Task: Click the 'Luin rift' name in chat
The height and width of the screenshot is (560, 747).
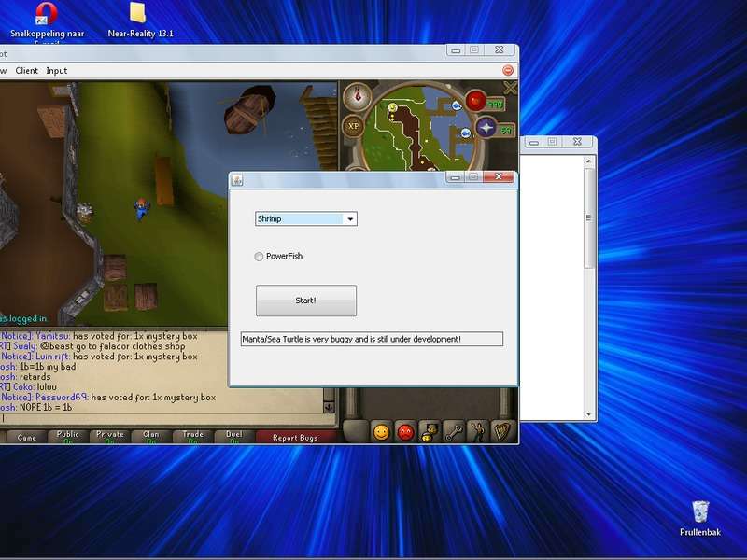Action: [x=53, y=357]
